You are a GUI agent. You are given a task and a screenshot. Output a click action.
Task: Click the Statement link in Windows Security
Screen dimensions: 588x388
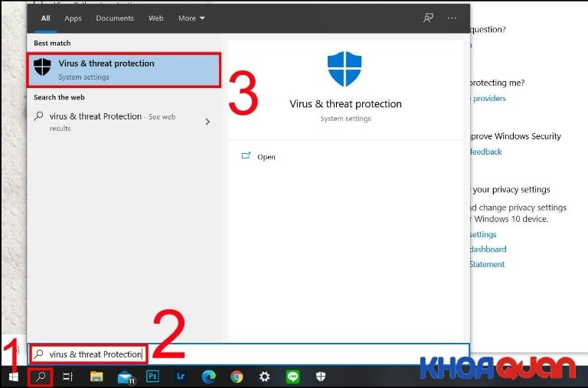[x=487, y=264]
